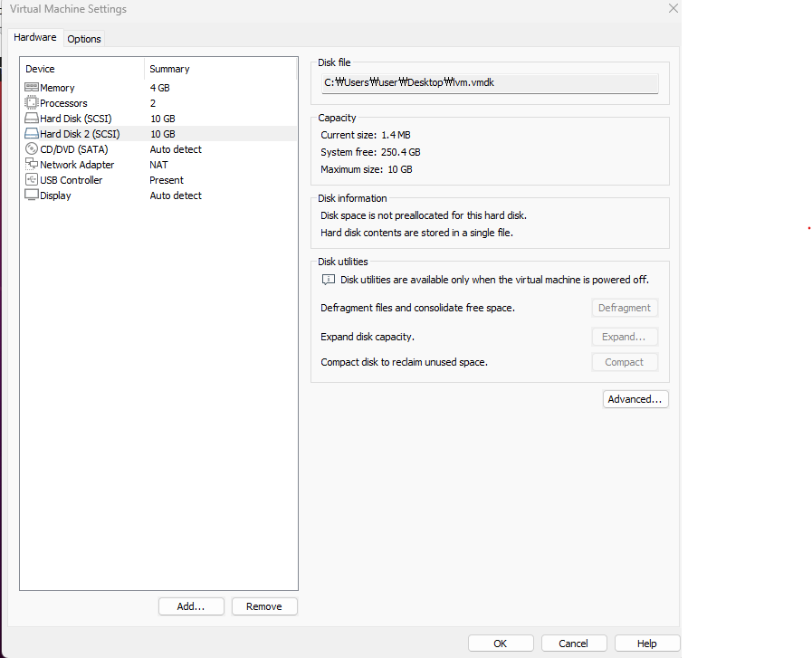Click the Current size: 1.4 MB text

[366, 135]
